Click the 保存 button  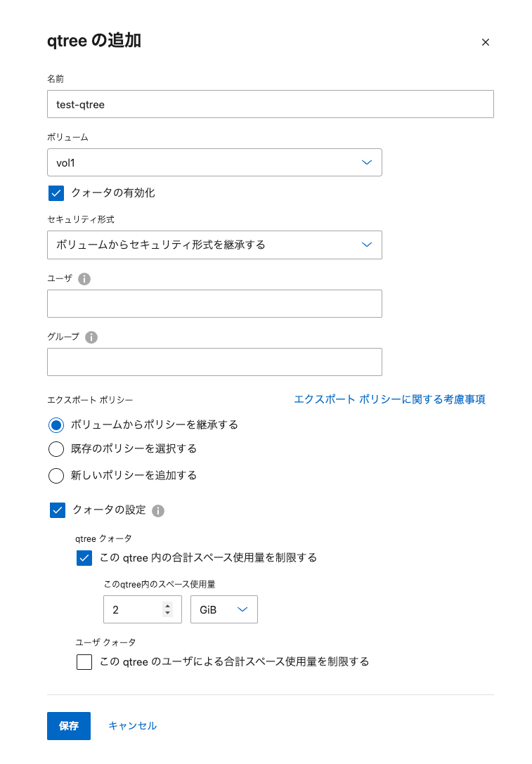(69, 726)
